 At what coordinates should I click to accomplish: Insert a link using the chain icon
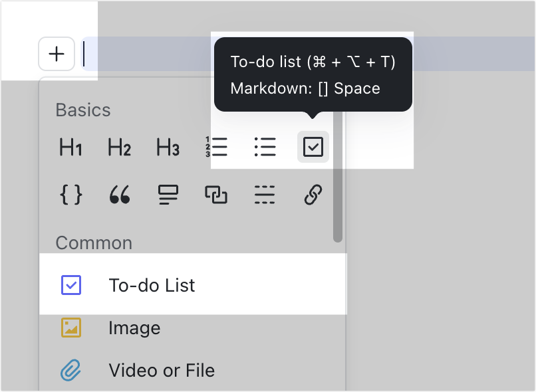pyautogui.click(x=313, y=195)
